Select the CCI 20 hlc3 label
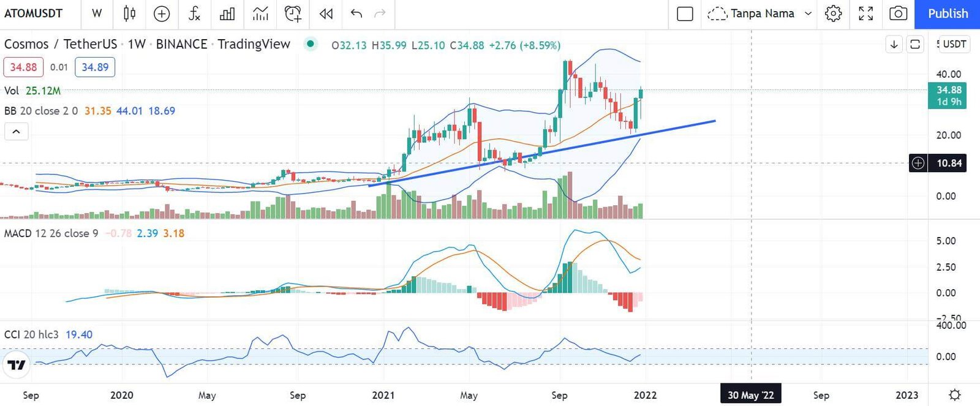Image resolution: width=980 pixels, height=406 pixels. point(31,334)
